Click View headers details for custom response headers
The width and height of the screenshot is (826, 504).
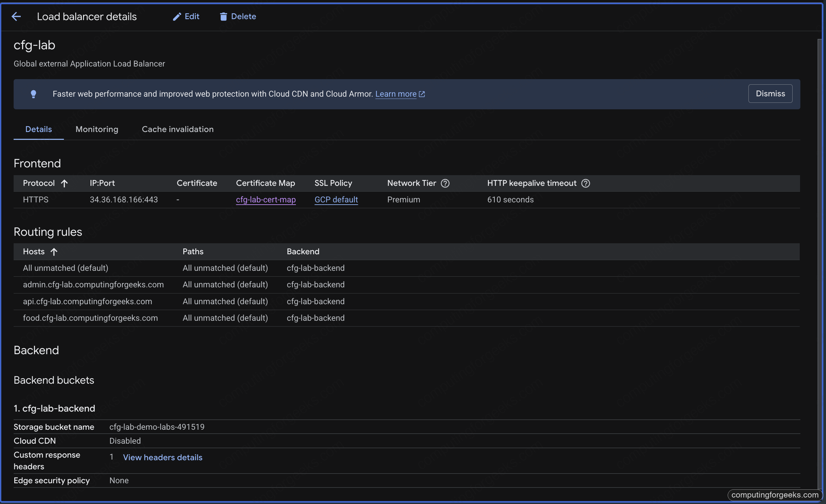click(x=163, y=457)
